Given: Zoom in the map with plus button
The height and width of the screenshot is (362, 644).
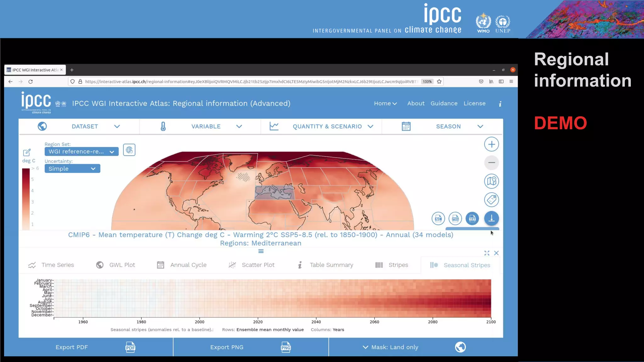Looking at the screenshot, I should click(491, 144).
